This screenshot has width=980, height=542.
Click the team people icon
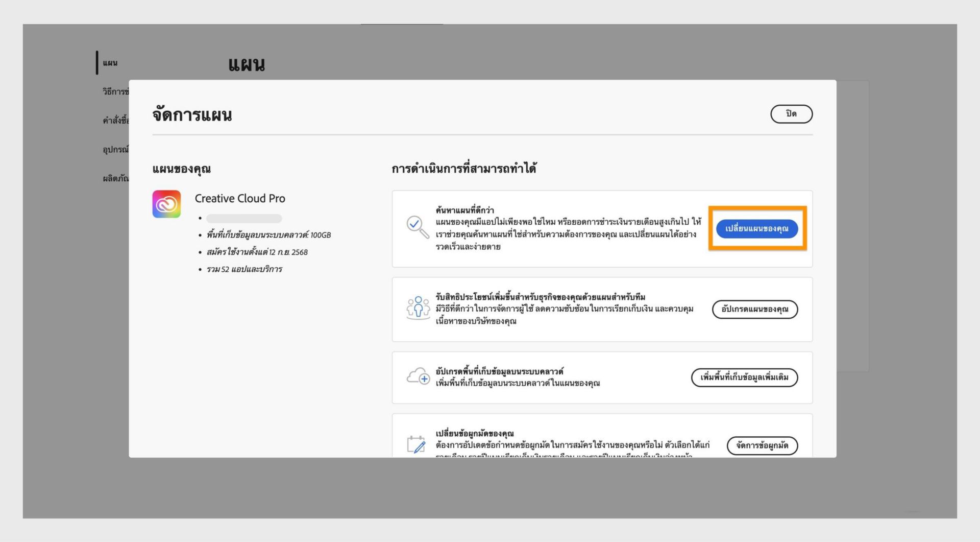(x=418, y=308)
